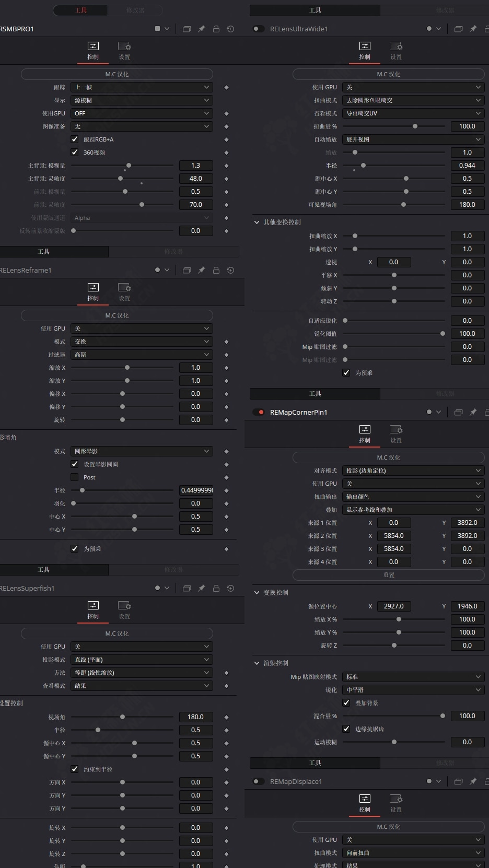The height and width of the screenshot is (868, 489).
Task: Click the lock icon in the RELensSuperfish1 header
Action: (216, 588)
